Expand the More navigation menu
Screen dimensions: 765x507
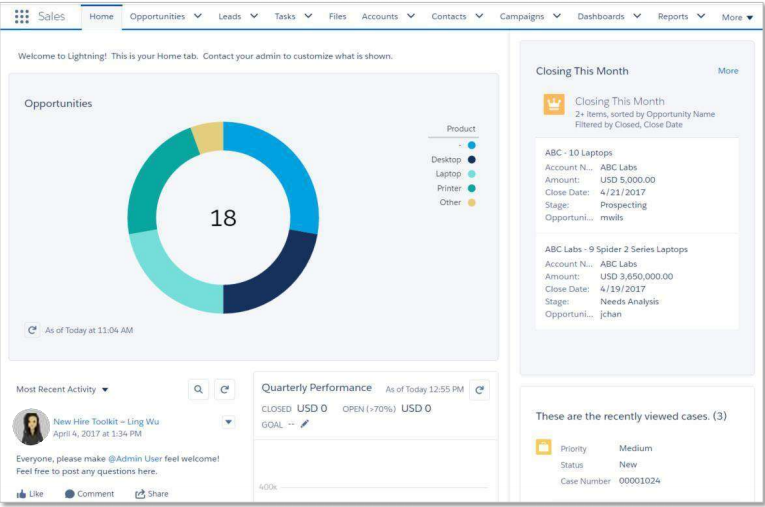tap(738, 17)
